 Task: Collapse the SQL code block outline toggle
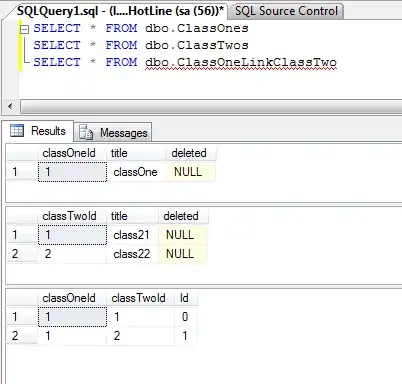[x=24, y=30]
